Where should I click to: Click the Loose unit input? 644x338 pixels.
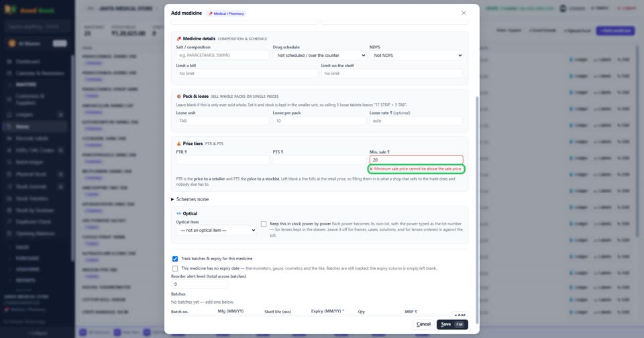click(x=223, y=121)
